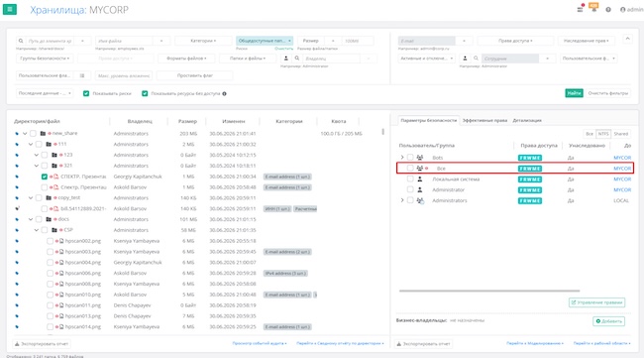Screen dimensions: 644x358
Task: Switch to the Effective rights tab
Action: pos(484,120)
